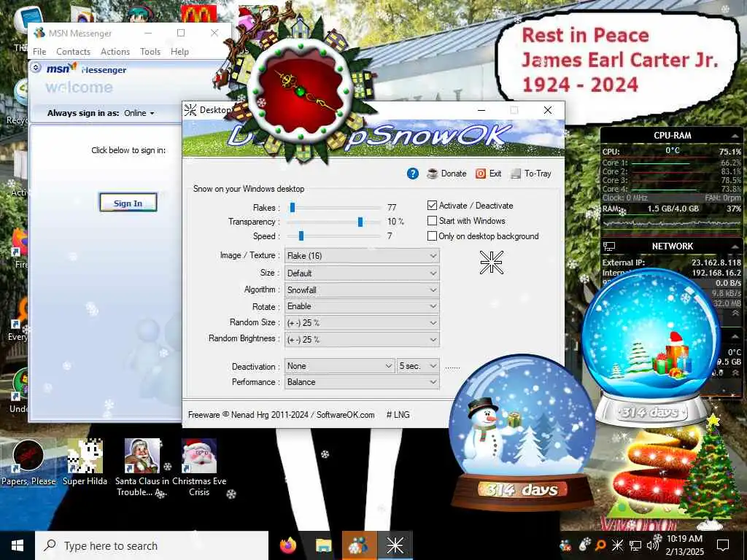Toggle the Activate / Deactivate checkbox
The height and width of the screenshot is (560, 747).
tap(432, 206)
